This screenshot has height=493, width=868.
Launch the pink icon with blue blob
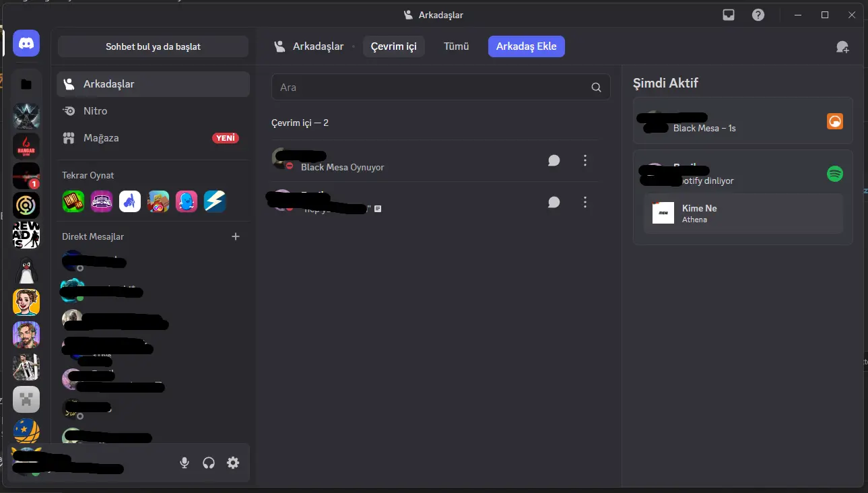pos(187,201)
